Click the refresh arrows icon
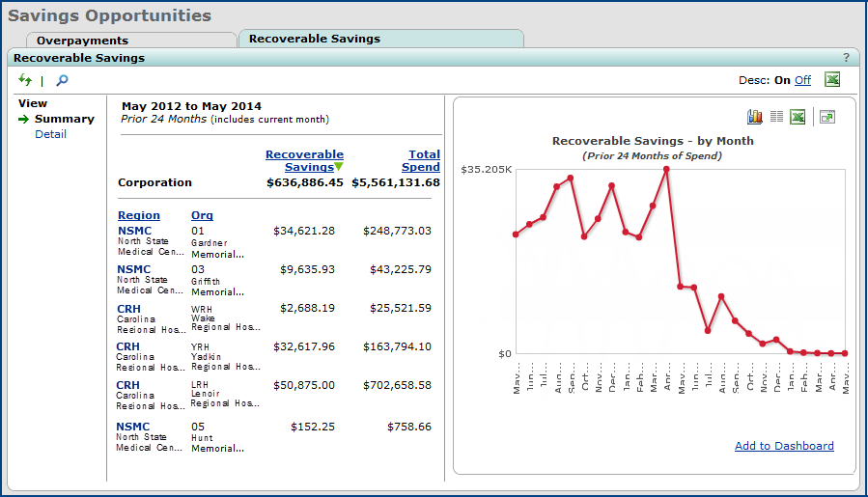The height and width of the screenshot is (497, 868). (x=25, y=80)
